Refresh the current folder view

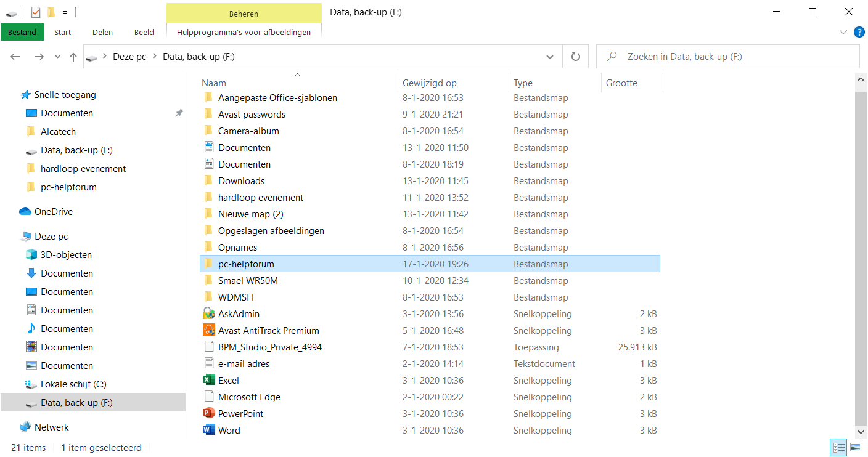click(576, 57)
